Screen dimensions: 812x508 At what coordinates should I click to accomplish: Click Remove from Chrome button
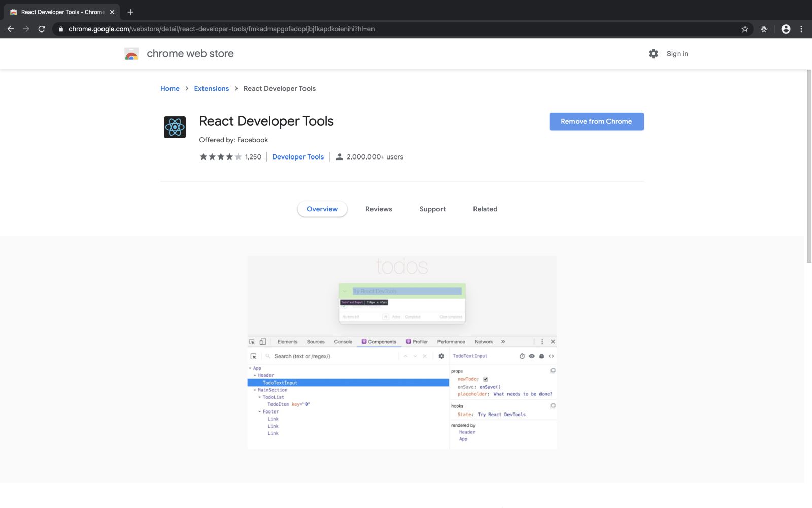pyautogui.click(x=596, y=121)
